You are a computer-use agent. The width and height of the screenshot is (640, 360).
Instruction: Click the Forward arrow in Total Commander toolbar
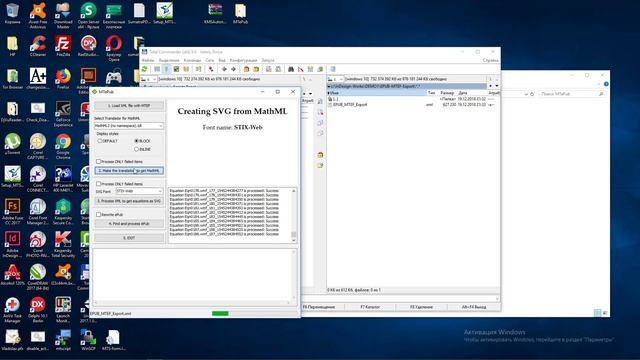(x=233, y=69)
